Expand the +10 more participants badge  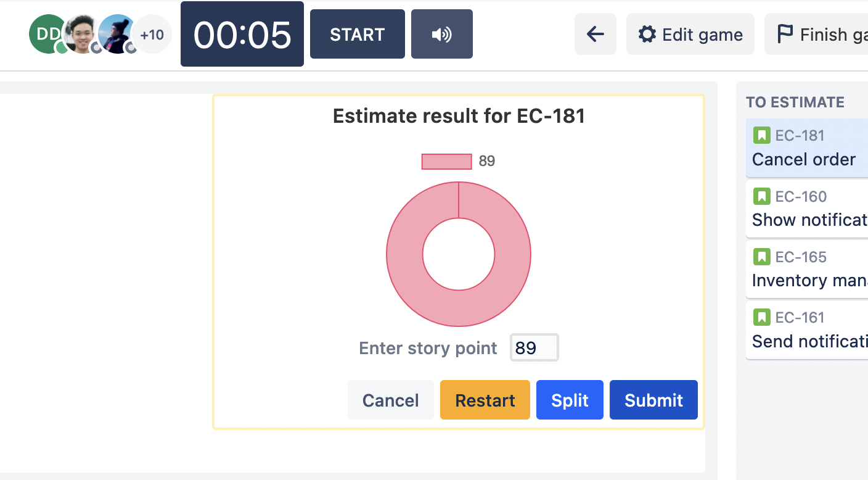[152, 35]
